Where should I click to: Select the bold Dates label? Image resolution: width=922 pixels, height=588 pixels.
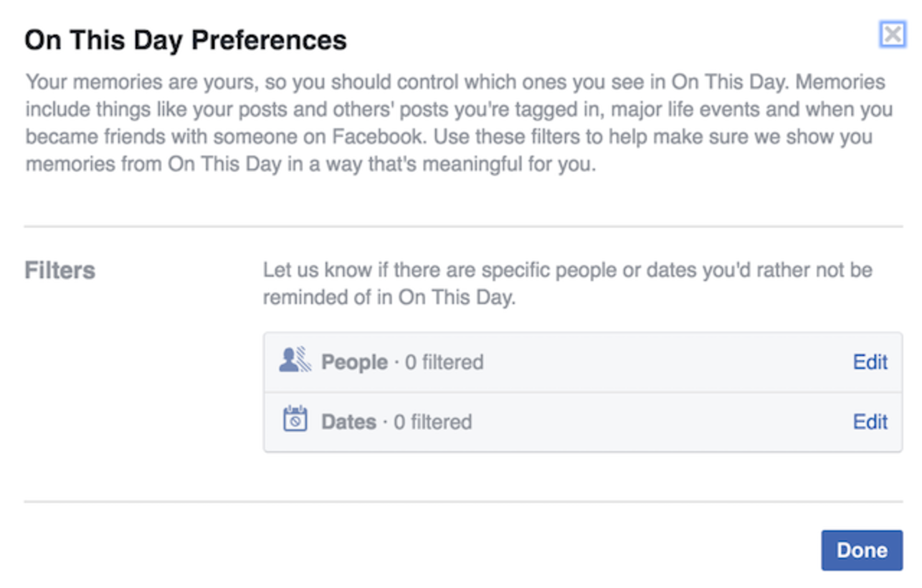pyautogui.click(x=349, y=422)
